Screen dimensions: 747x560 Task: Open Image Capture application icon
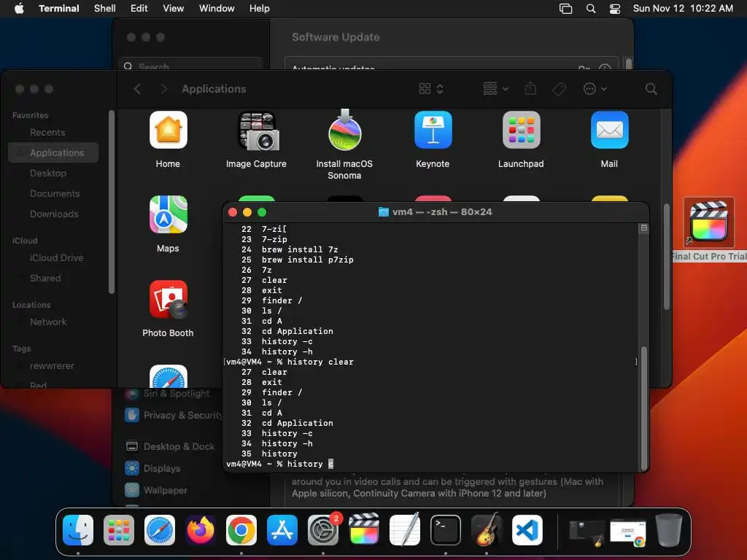258,131
